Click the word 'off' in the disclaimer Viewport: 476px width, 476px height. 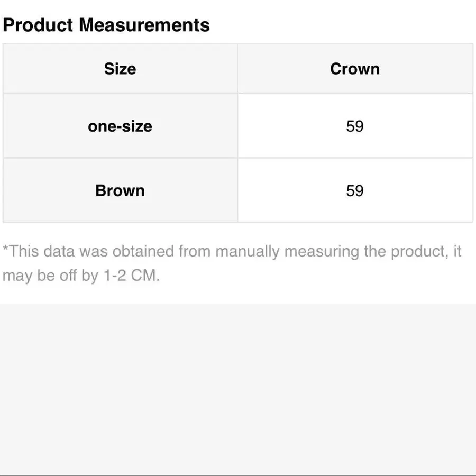point(68,276)
